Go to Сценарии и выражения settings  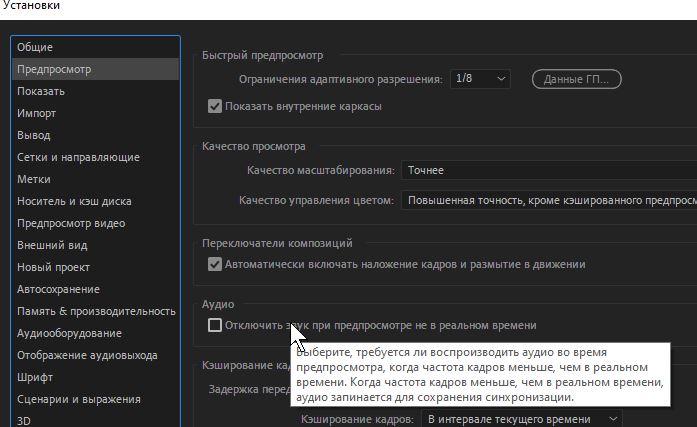96,399
